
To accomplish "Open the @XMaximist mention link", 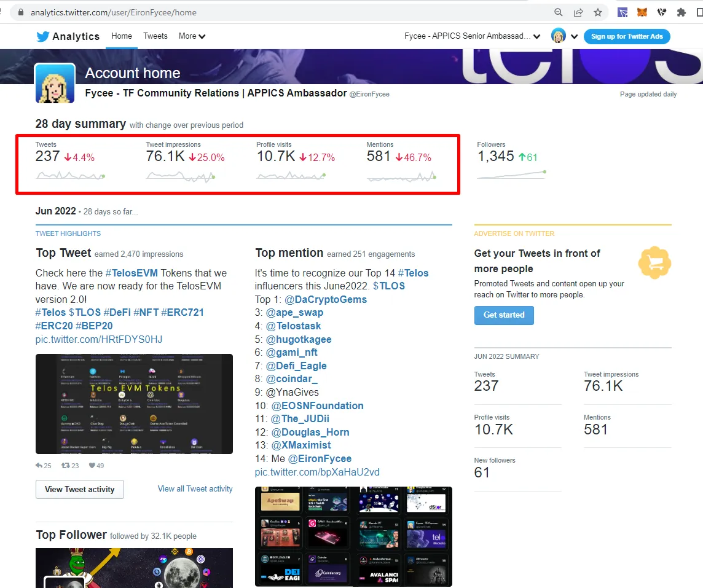I will 301,445.
